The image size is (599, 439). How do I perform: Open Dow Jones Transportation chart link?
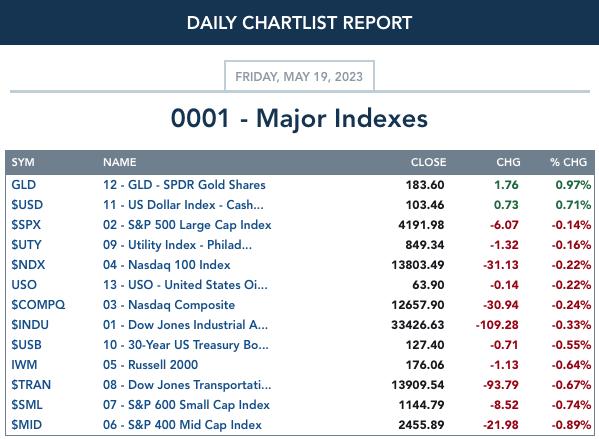(187, 385)
